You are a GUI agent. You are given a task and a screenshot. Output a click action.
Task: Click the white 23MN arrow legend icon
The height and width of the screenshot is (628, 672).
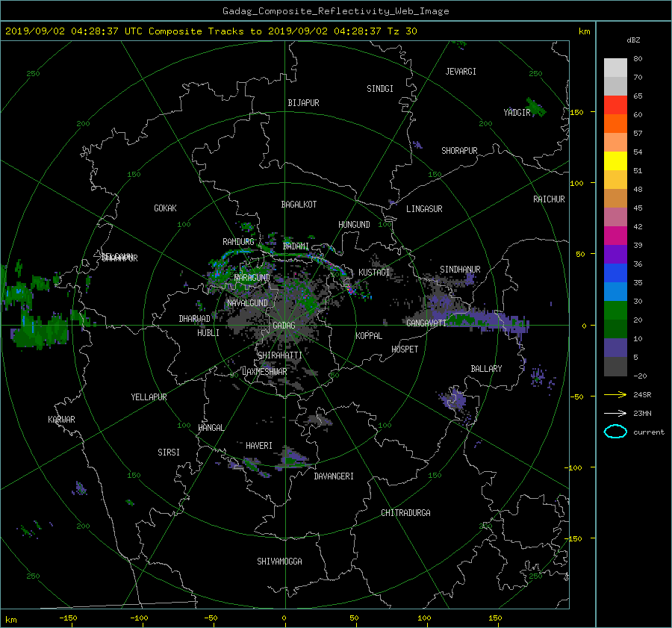tap(615, 413)
